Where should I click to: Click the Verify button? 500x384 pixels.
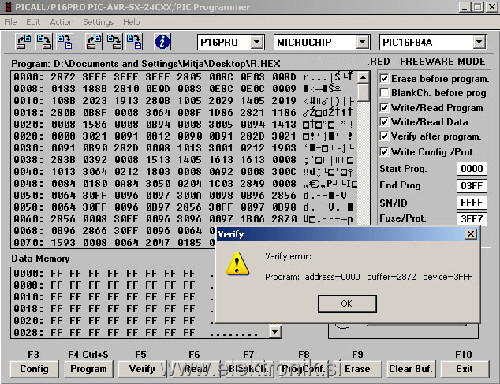click(142, 369)
